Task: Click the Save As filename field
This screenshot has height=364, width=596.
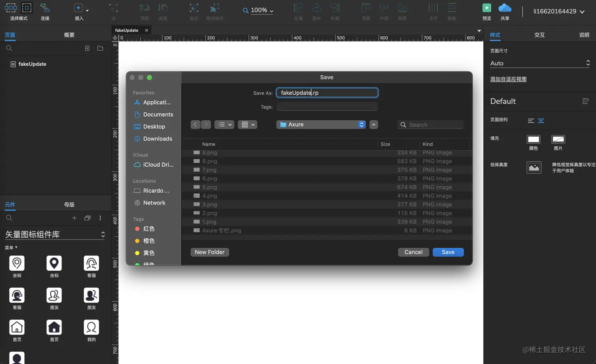Action: [327, 93]
